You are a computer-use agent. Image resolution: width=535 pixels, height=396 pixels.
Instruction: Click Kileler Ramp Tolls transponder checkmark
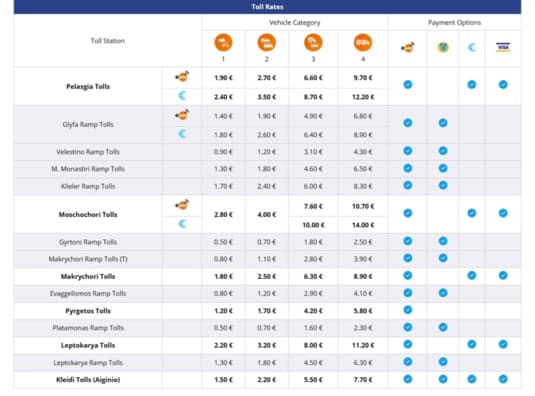[408, 185]
